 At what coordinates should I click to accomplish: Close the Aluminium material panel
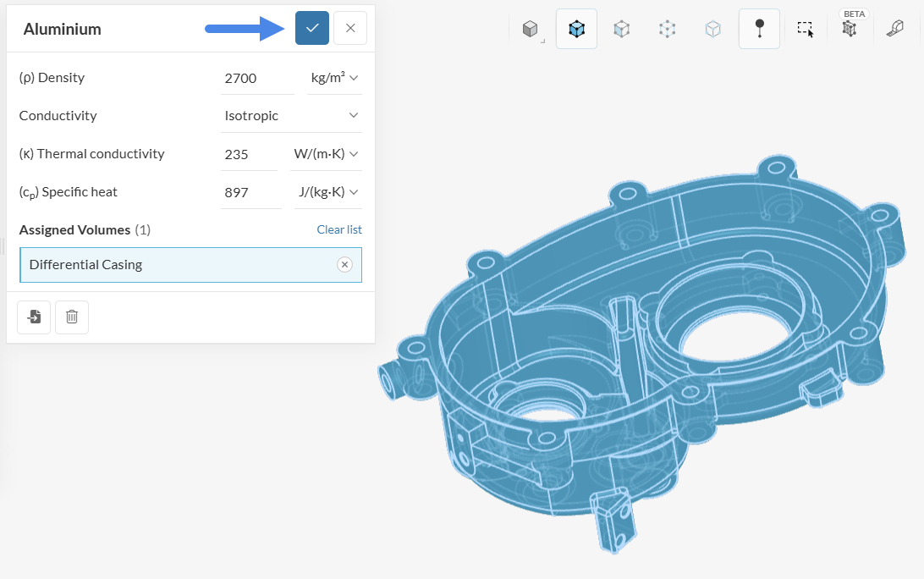pyautogui.click(x=350, y=28)
